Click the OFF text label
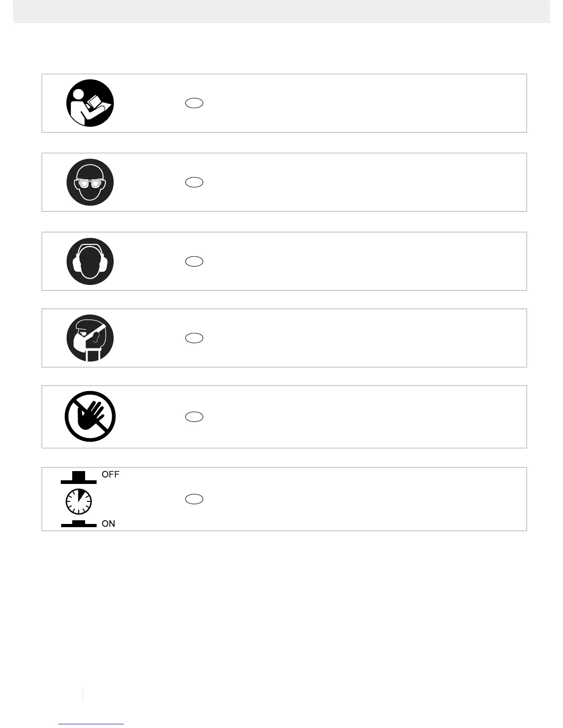The width and height of the screenshot is (563, 728). pyautogui.click(x=110, y=474)
